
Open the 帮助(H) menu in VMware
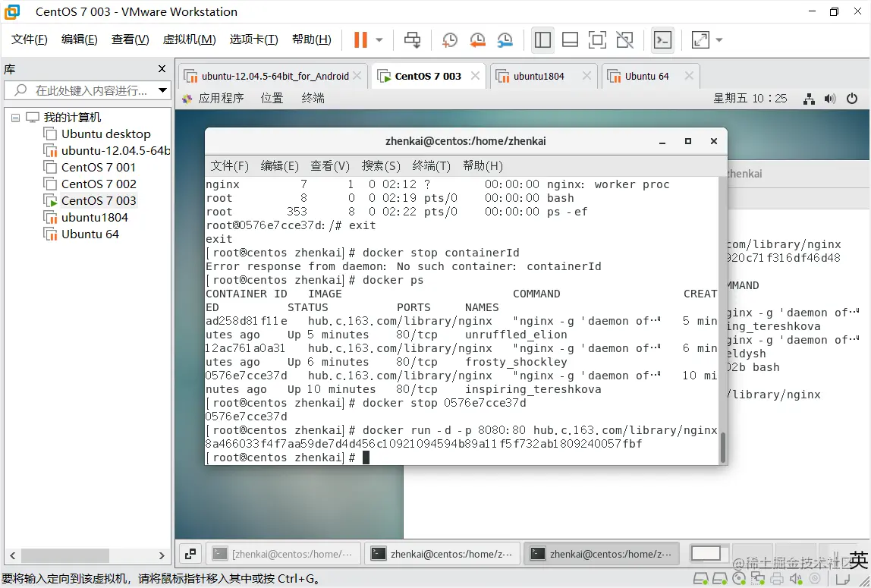click(312, 39)
